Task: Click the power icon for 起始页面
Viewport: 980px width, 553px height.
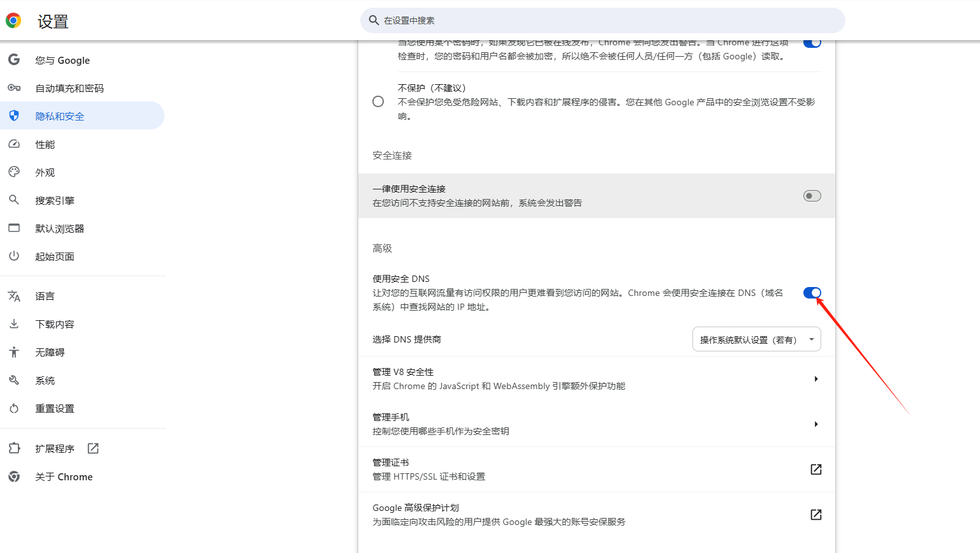Action: [x=14, y=256]
